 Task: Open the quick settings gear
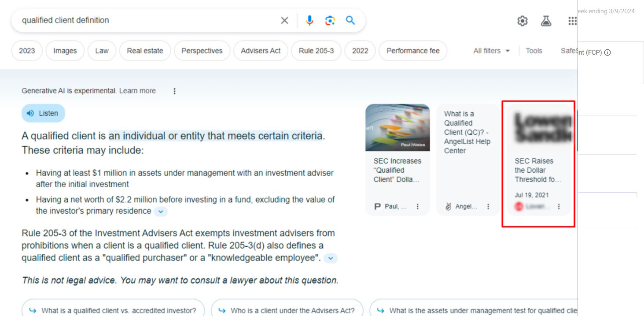tap(522, 20)
